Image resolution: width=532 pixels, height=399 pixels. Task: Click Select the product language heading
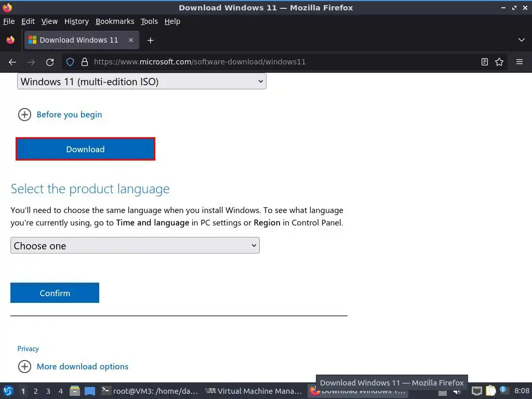click(90, 189)
